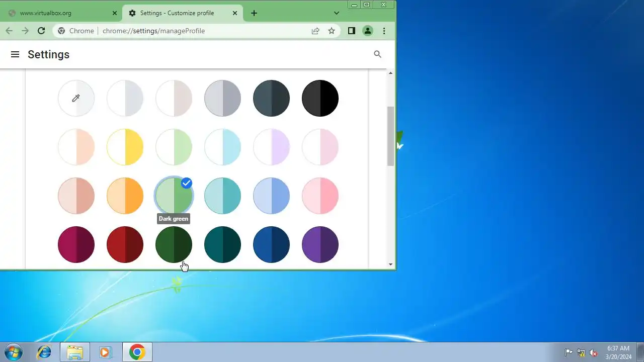644x362 pixels.
Task: Open the Chrome side panel icon
Action: (352, 31)
